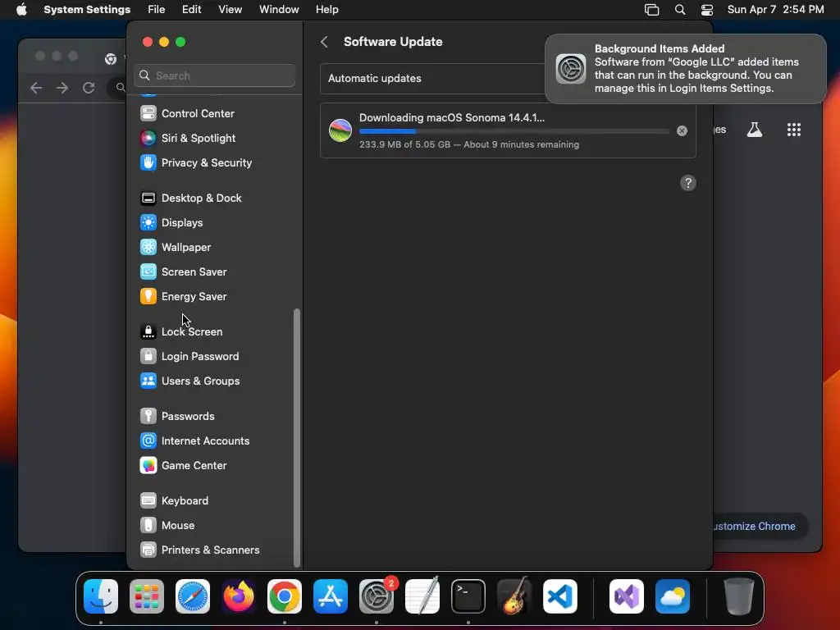840x630 pixels.
Task: Open Desktop & Dock settings
Action: click(x=214, y=199)
